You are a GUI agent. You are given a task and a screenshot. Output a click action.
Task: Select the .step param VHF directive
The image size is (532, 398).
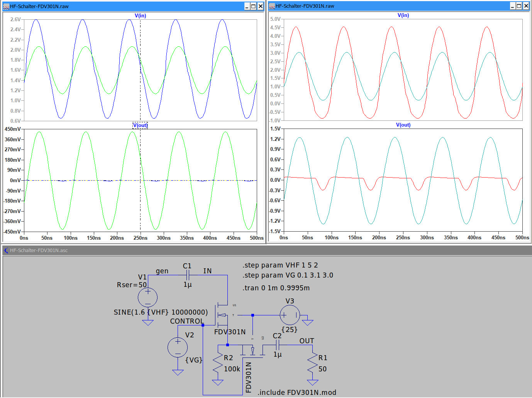click(280, 265)
